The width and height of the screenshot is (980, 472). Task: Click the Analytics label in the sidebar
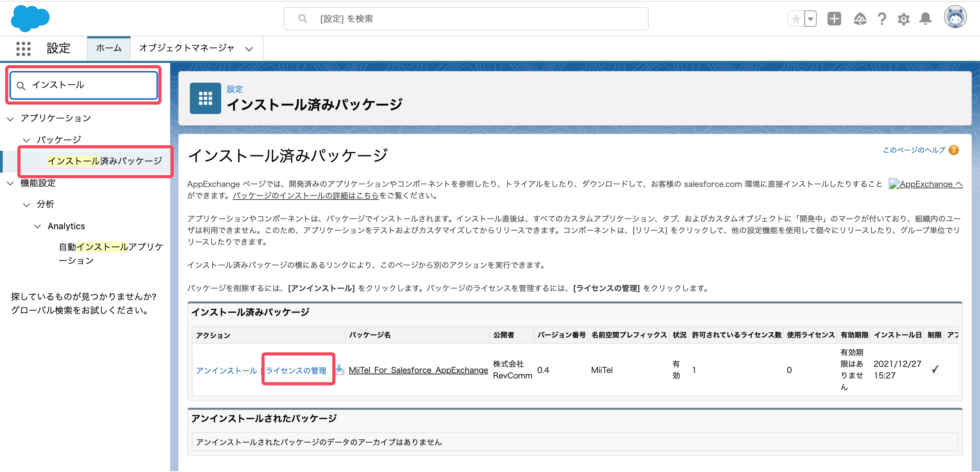point(66,226)
